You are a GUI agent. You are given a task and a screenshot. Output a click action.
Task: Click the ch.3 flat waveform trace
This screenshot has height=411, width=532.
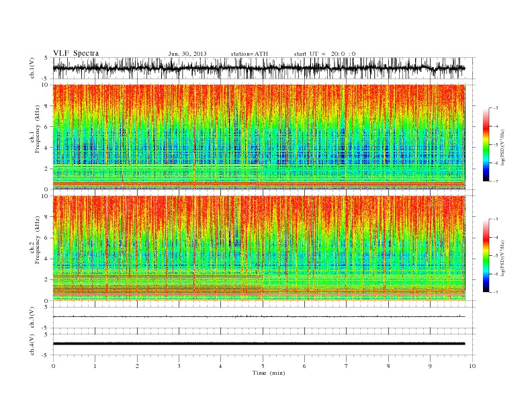tap(259, 316)
